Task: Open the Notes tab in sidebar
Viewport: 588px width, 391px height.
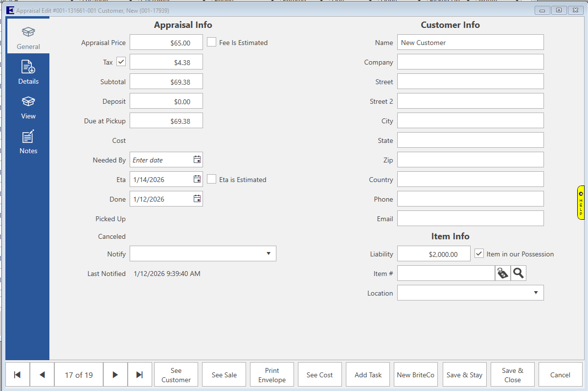Action: pos(28,142)
